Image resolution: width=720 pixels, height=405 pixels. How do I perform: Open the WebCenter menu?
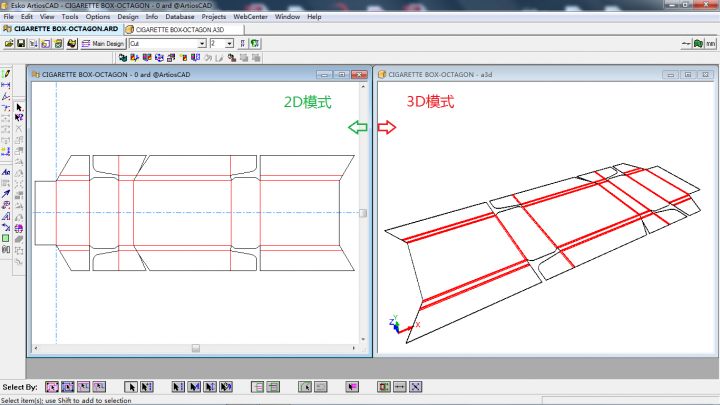250,17
